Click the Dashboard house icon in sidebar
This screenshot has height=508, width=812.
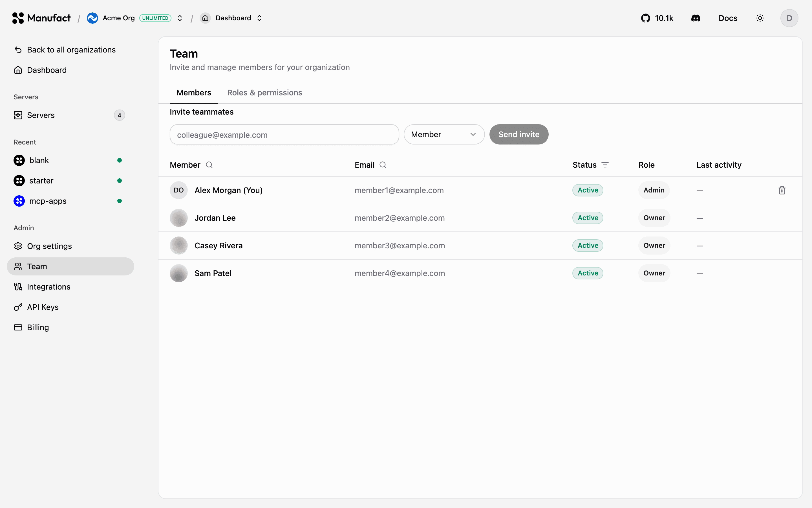pos(18,70)
